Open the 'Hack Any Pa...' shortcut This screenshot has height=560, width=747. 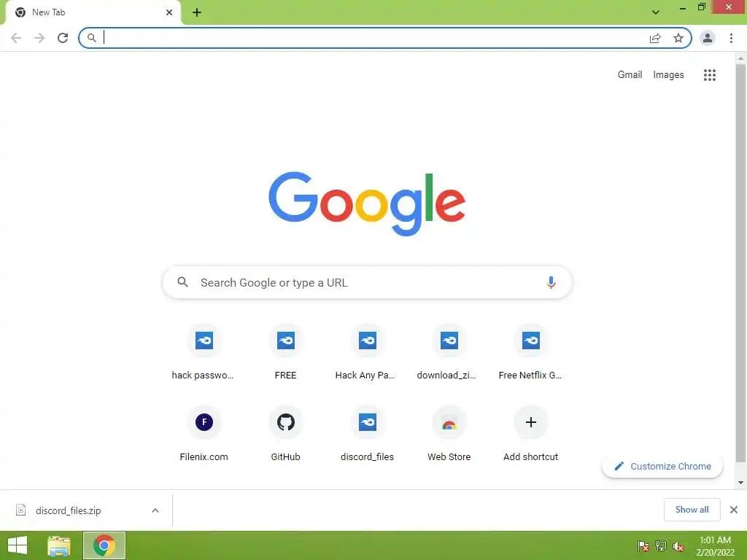click(368, 353)
